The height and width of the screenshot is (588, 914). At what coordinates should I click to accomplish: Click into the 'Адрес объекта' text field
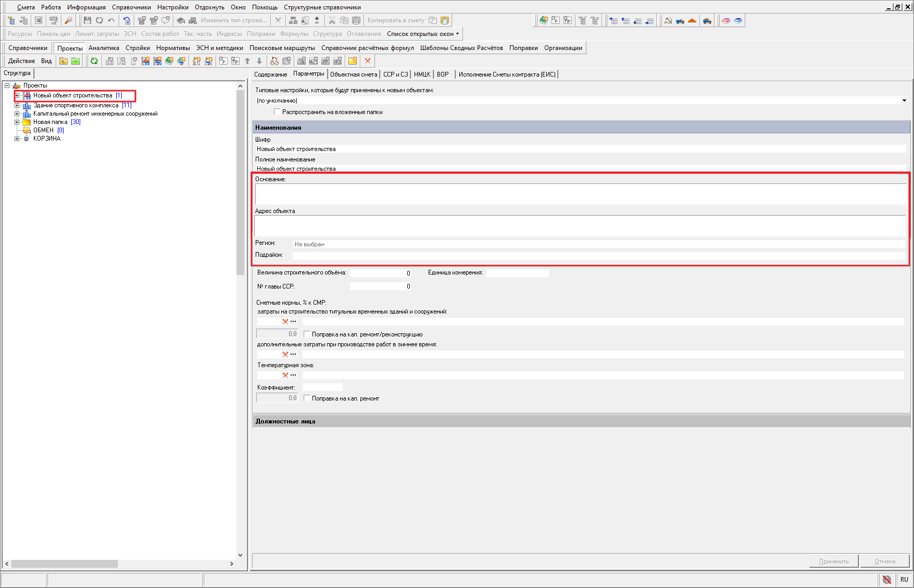pyautogui.click(x=579, y=227)
